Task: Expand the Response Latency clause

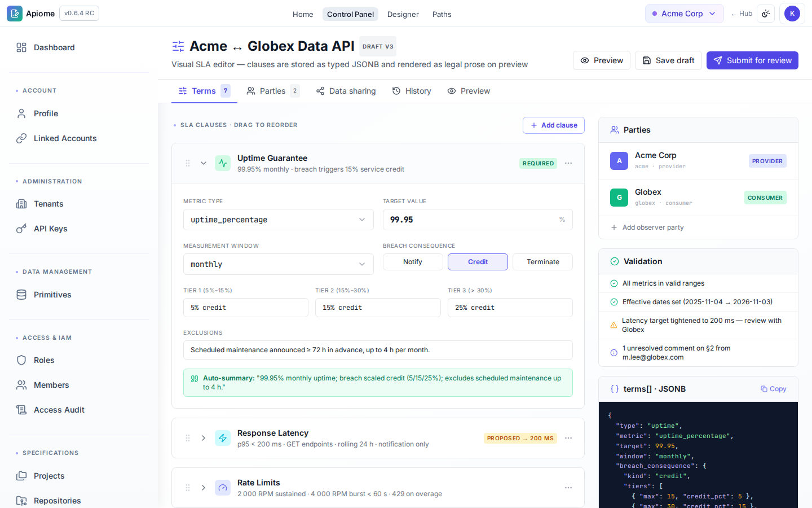Action: point(204,438)
